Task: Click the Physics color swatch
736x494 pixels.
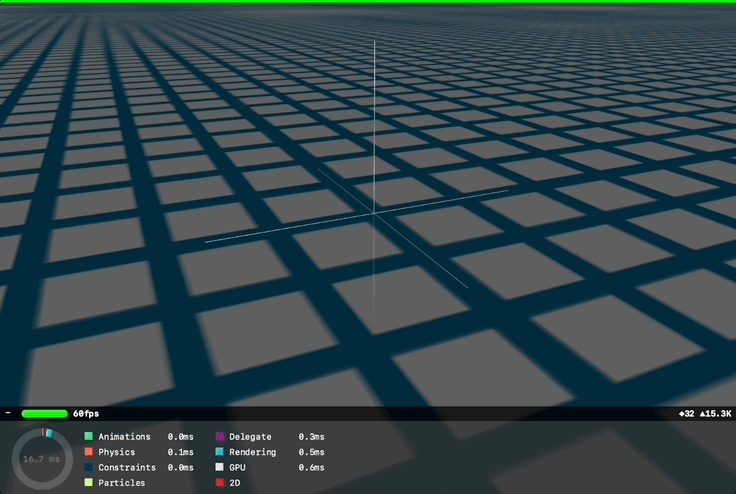Action: pyautogui.click(x=89, y=452)
